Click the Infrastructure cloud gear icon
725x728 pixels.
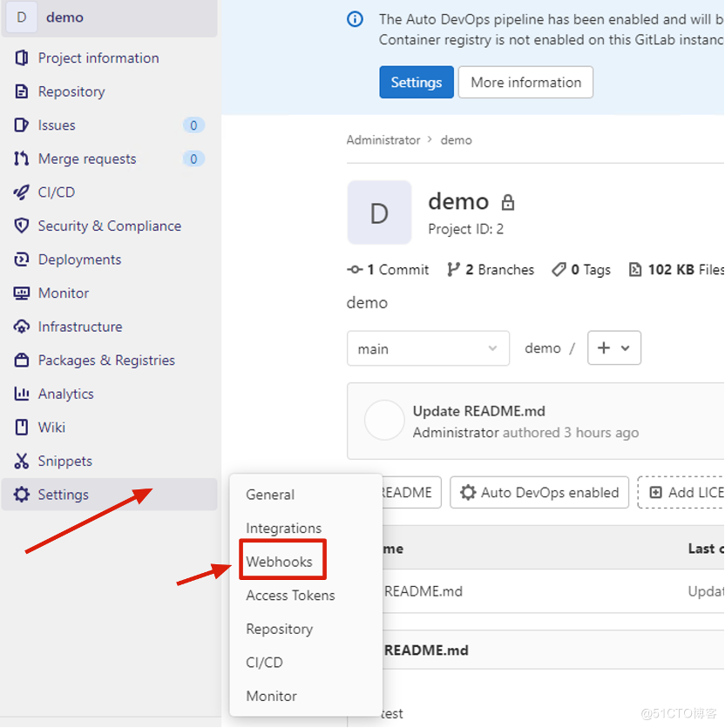[22, 327]
